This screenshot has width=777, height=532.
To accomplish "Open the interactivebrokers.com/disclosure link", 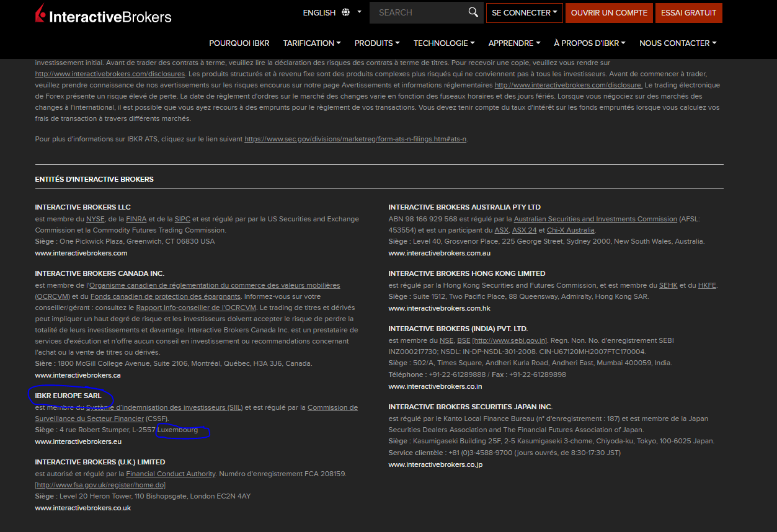I will [569, 85].
